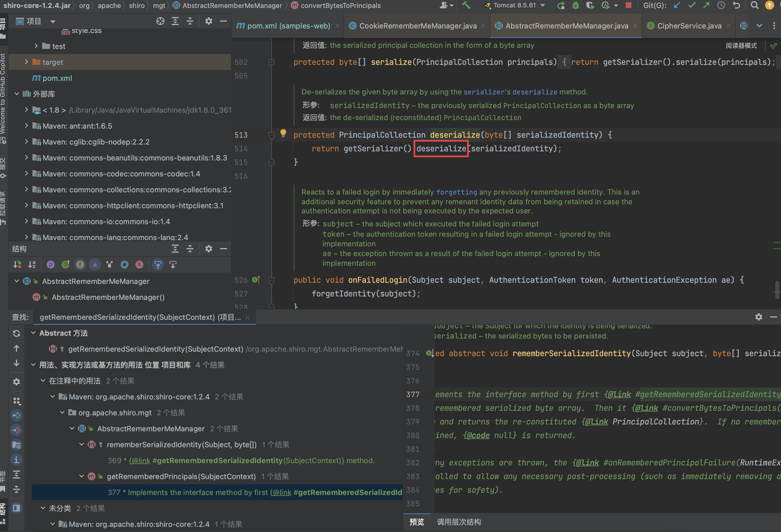The image size is (781, 532).
Task: Open the structure panel settings gear
Action: point(209,249)
